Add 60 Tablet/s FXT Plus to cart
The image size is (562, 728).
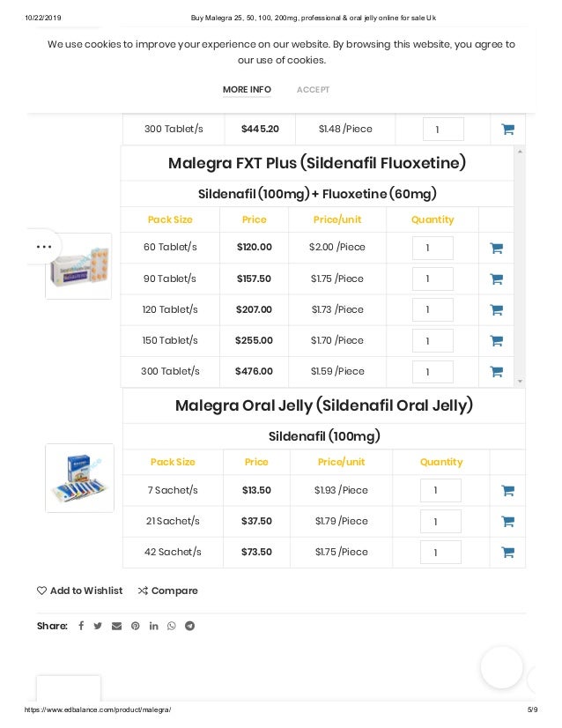point(496,248)
